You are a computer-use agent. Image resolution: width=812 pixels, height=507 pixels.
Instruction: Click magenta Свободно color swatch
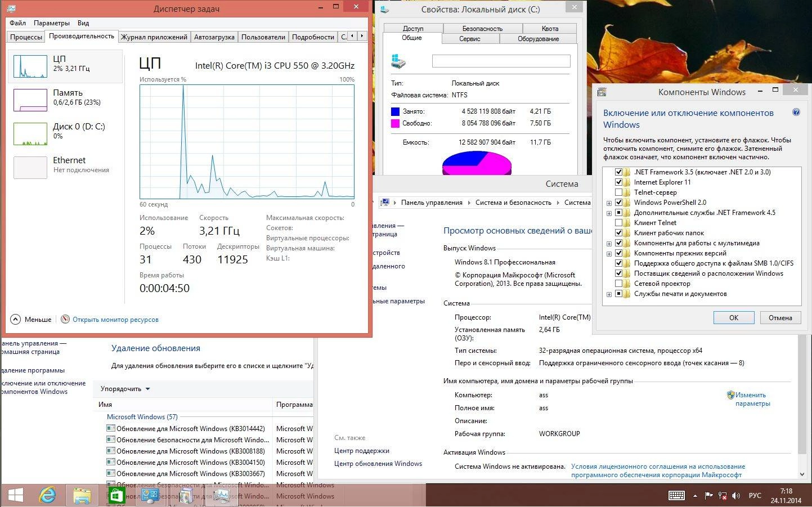pos(395,123)
